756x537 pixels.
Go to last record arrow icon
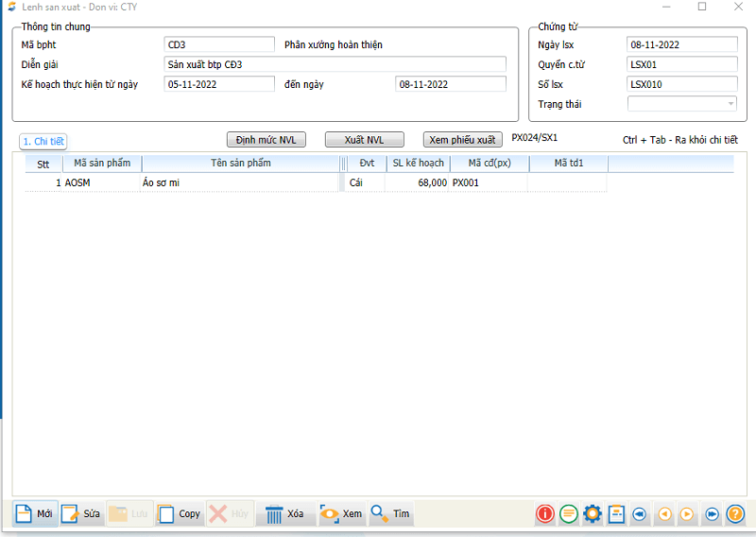click(712, 514)
